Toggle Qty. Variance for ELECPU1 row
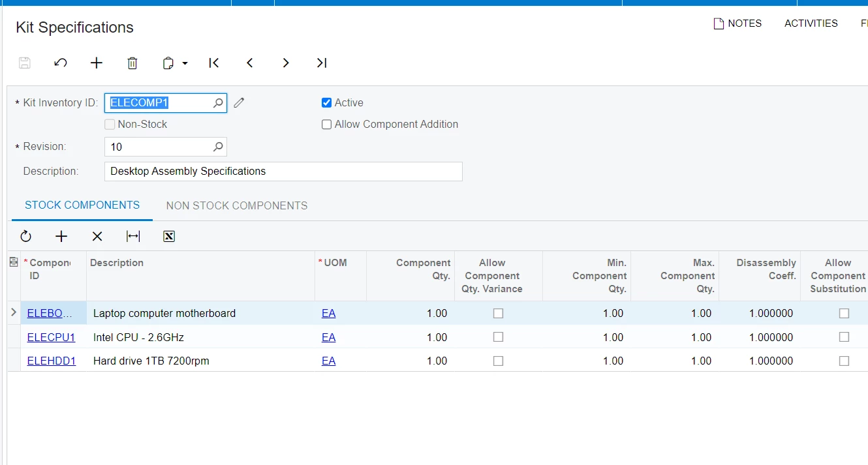The height and width of the screenshot is (465, 868). [498, 337]
